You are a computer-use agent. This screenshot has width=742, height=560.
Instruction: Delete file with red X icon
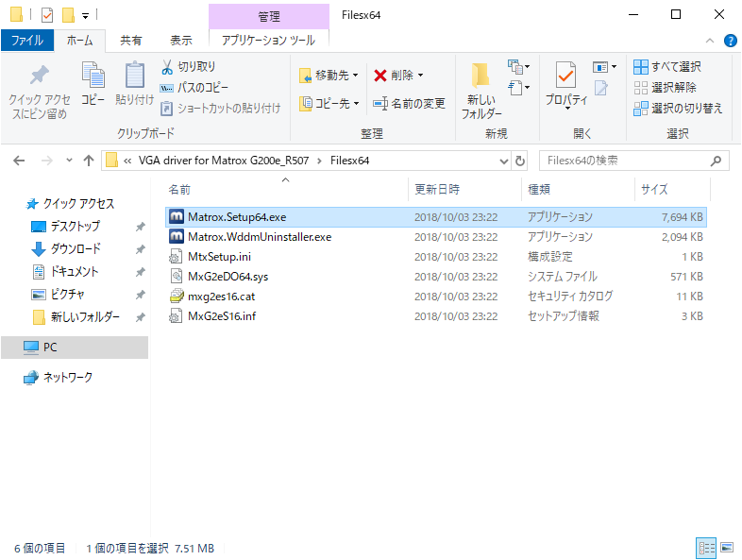click(380, 76)
